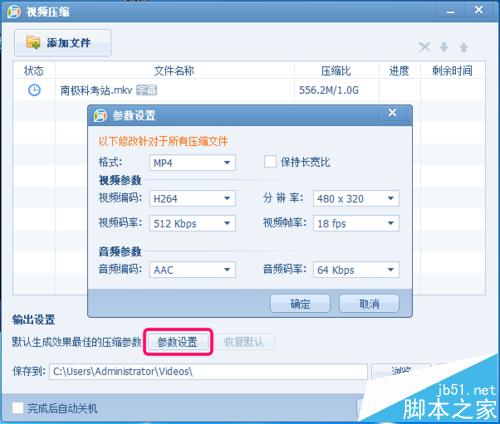
Task: Close the 视频压缩 main window
Action: click(x=479, y=10)
